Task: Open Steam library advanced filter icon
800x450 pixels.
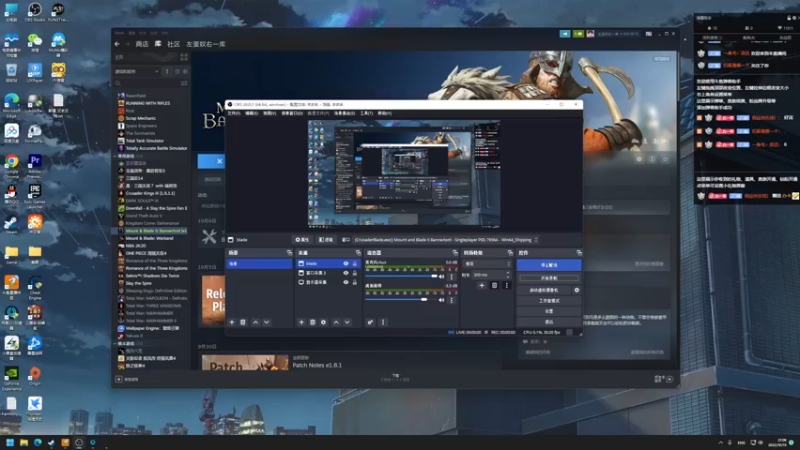Action: click(x=184, y=83)
